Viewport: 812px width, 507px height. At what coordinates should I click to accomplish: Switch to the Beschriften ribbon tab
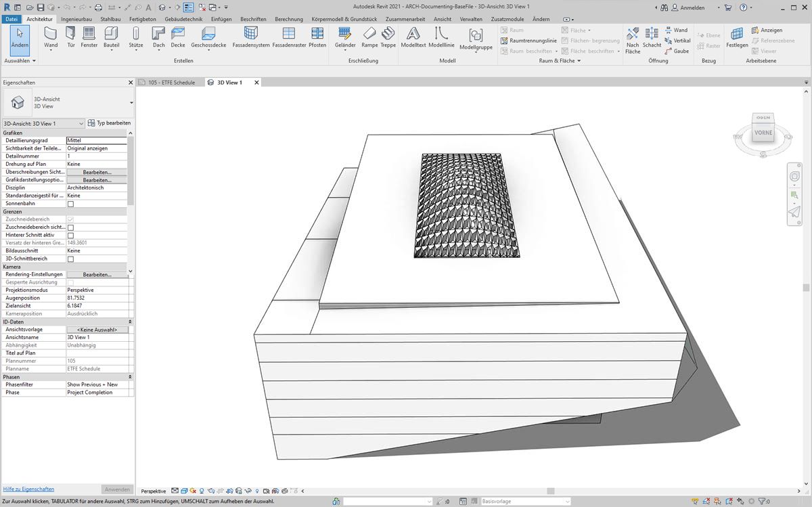253,19
